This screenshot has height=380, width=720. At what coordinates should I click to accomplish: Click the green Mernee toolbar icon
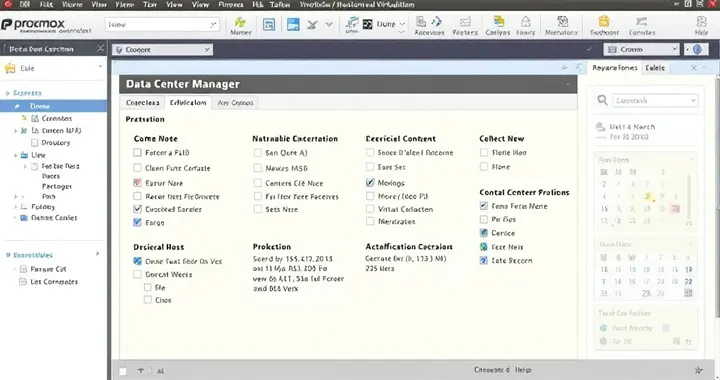tap(240, 22)
